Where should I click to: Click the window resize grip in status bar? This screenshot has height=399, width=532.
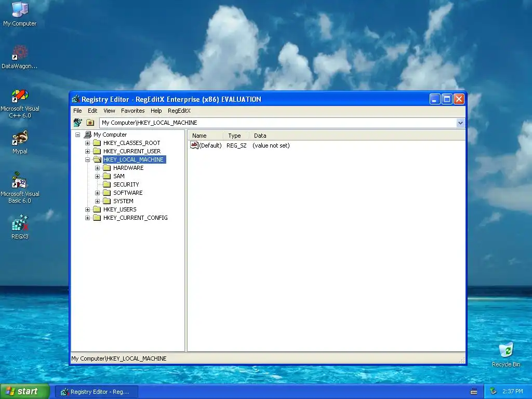(462, 361)
